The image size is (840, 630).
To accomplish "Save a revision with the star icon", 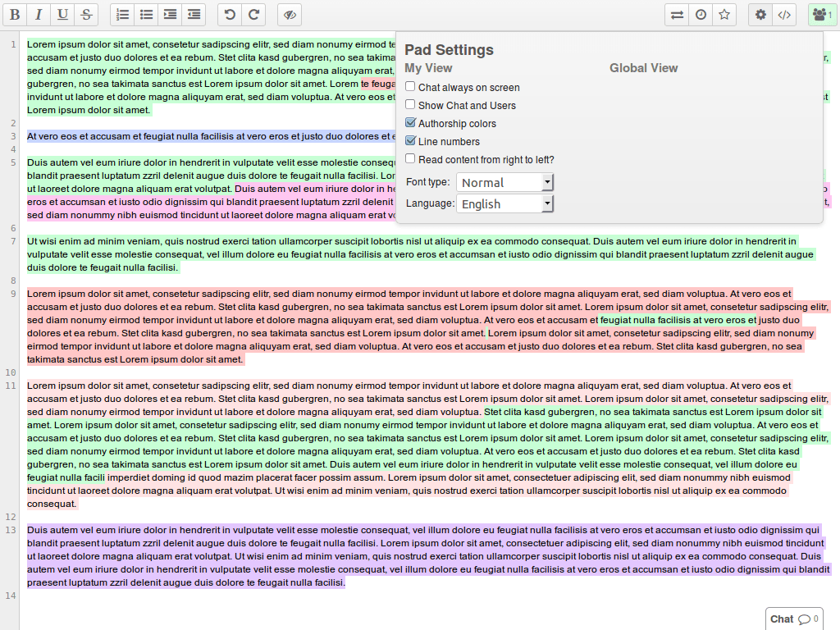I will pos(724,15).
